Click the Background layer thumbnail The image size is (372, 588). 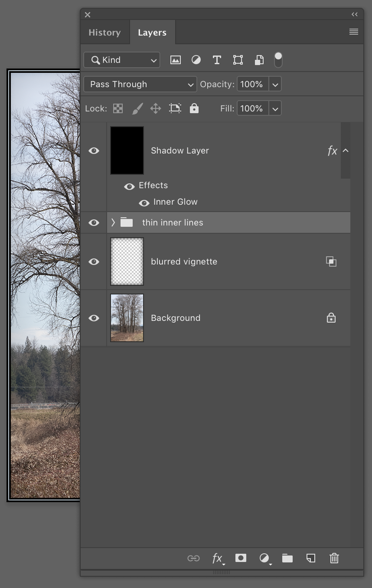[127, 318]
